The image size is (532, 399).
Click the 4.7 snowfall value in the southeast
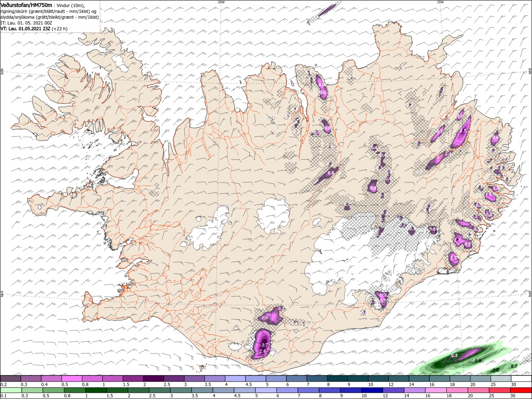pos(457,239)
